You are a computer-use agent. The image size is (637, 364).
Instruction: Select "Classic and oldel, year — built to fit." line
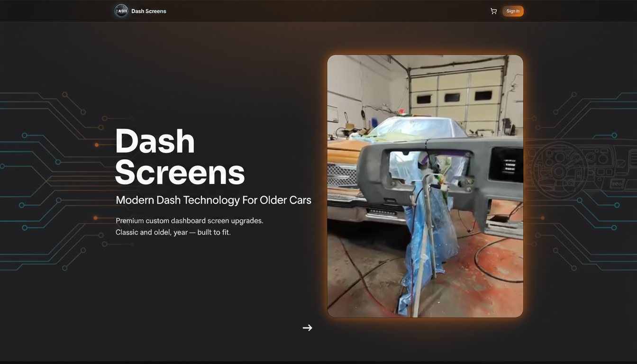(173, 233)
